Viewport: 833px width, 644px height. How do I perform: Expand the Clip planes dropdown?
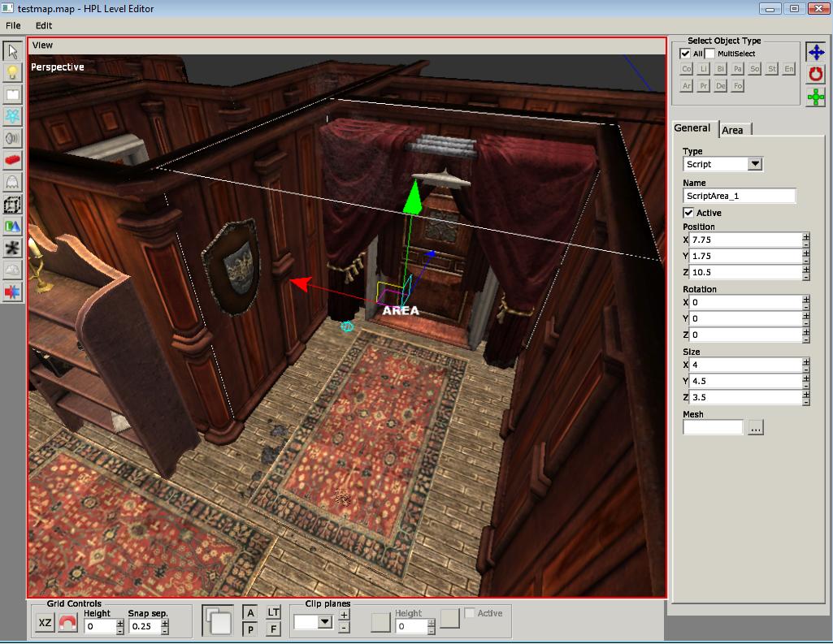pos(325,622)
